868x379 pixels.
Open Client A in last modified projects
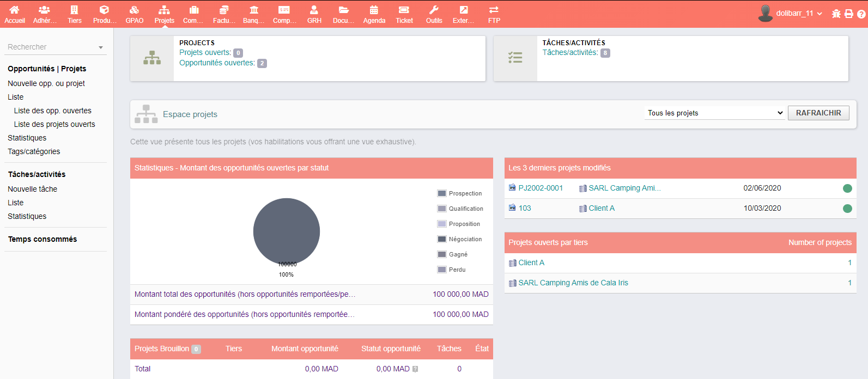point(602,208)
